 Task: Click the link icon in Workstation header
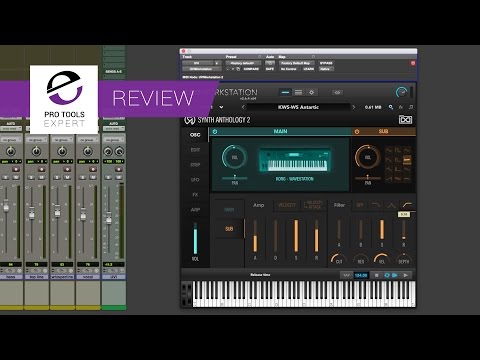337,92
